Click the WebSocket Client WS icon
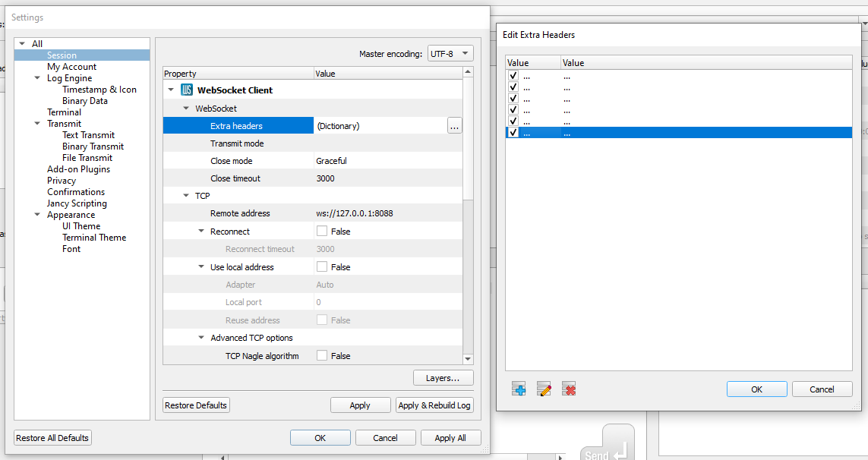This screenshot has height=460, width=868. click(187, 90)
